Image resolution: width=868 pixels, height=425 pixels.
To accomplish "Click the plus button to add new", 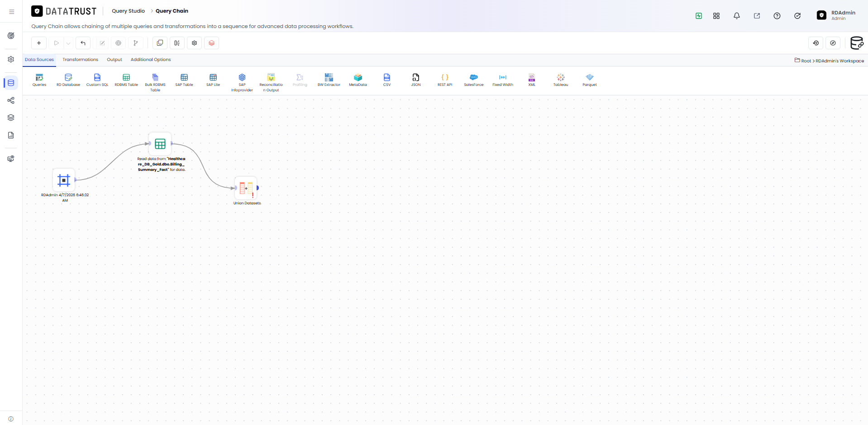I will coord(39,43).
